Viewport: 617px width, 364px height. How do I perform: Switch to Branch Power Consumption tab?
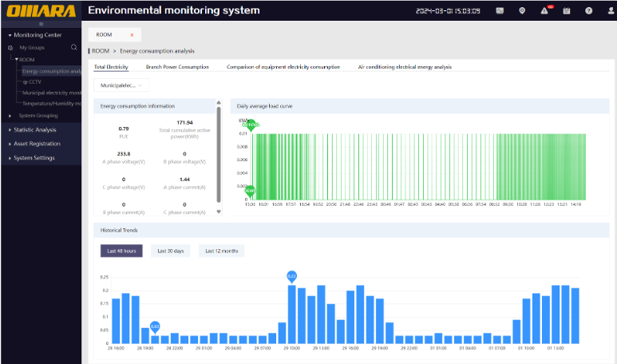click(177, 67)
